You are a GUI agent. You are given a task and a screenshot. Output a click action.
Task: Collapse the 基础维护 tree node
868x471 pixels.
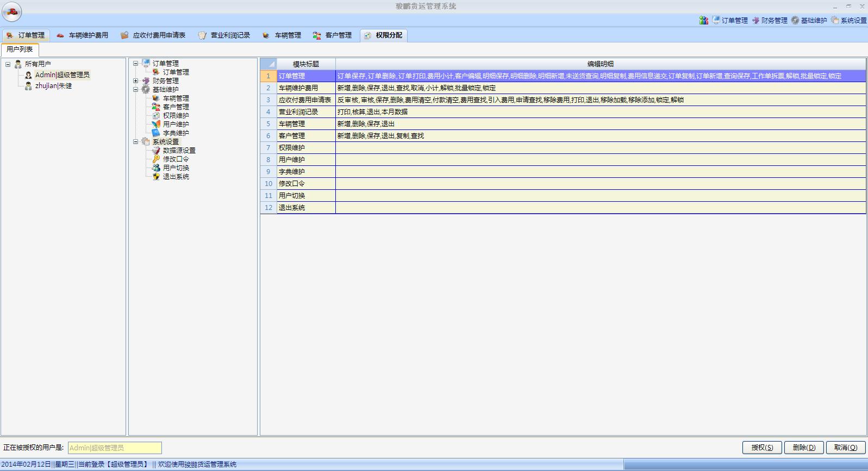pos(136,90)
